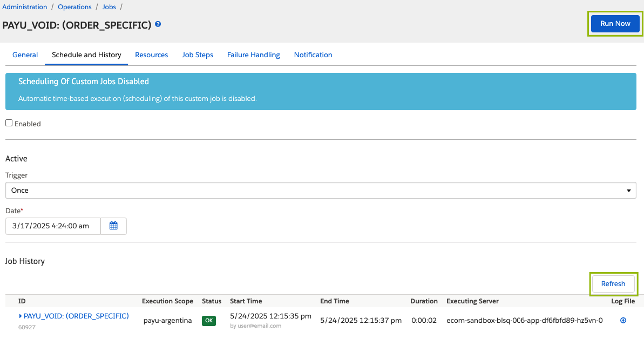Image resolution: width=644 pixels, height=339 pixels.
Task: Click the Executing Server column header
Action: [472, 301]
